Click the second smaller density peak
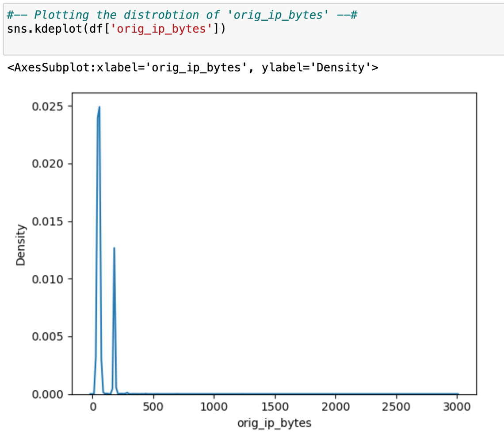 click(114, 248)
